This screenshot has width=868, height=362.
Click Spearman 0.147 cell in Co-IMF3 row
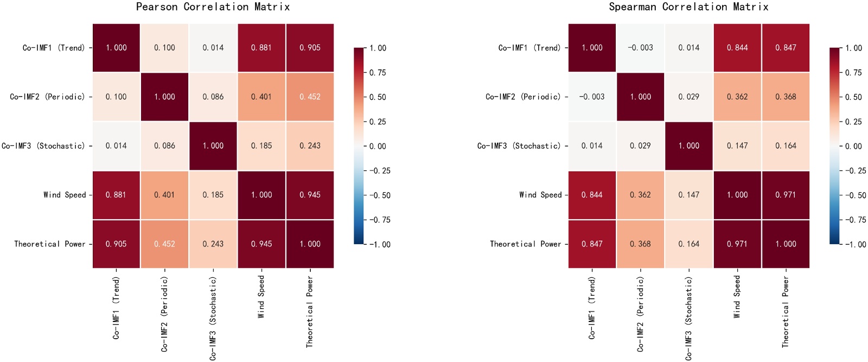pyautogui.click(x=737, y=146)
